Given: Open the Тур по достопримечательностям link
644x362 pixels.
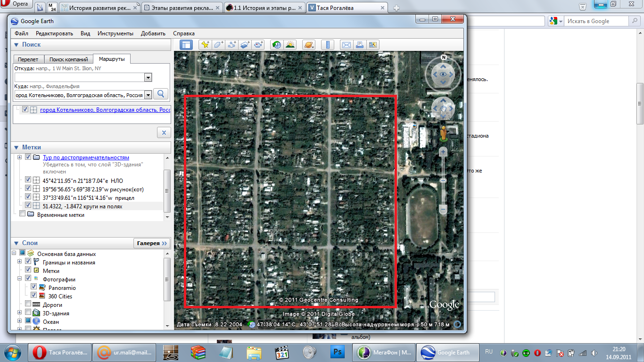Looking at the screenshot, I should (86, 157).
